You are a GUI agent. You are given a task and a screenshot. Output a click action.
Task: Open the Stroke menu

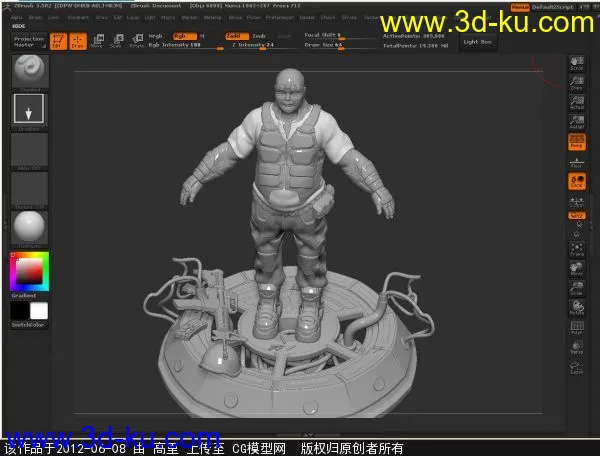click(349, 18)
